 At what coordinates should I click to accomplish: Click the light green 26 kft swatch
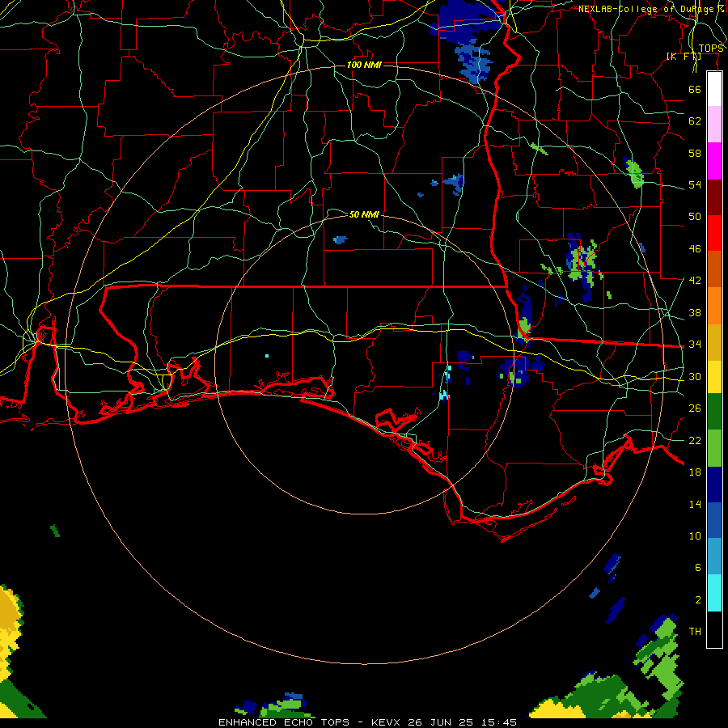714,448
